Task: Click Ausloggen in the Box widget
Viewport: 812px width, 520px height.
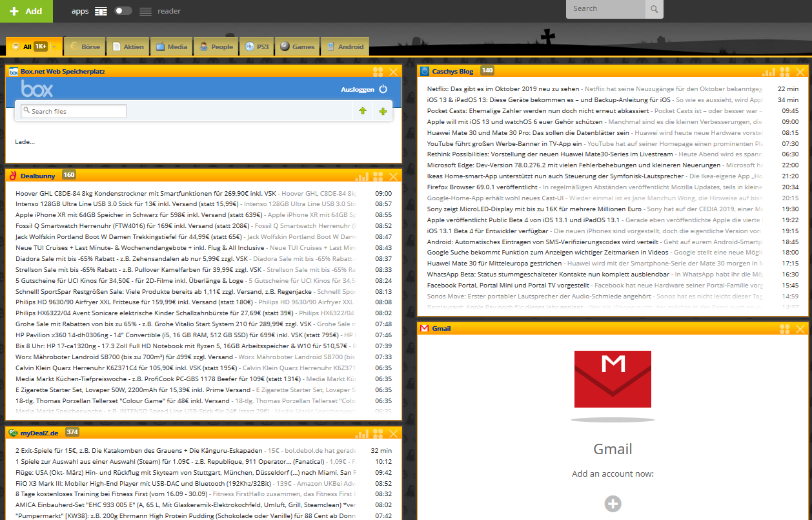Action: coord(358,89)
